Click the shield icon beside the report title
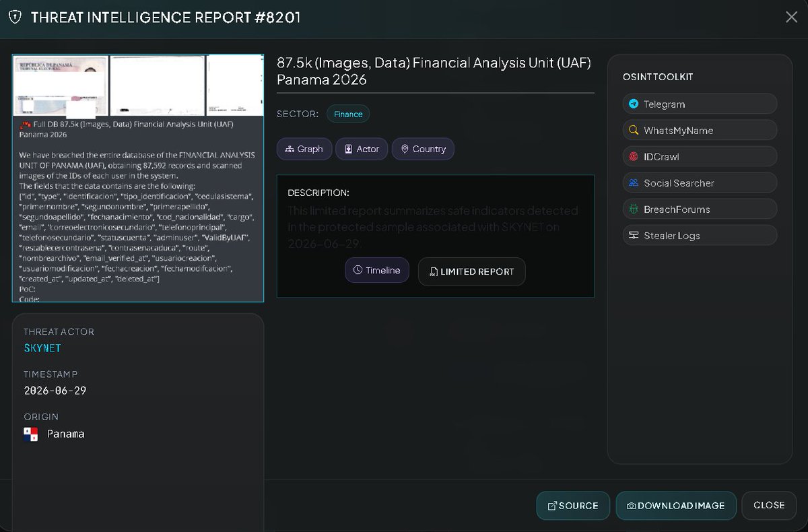 pos(14,18)
